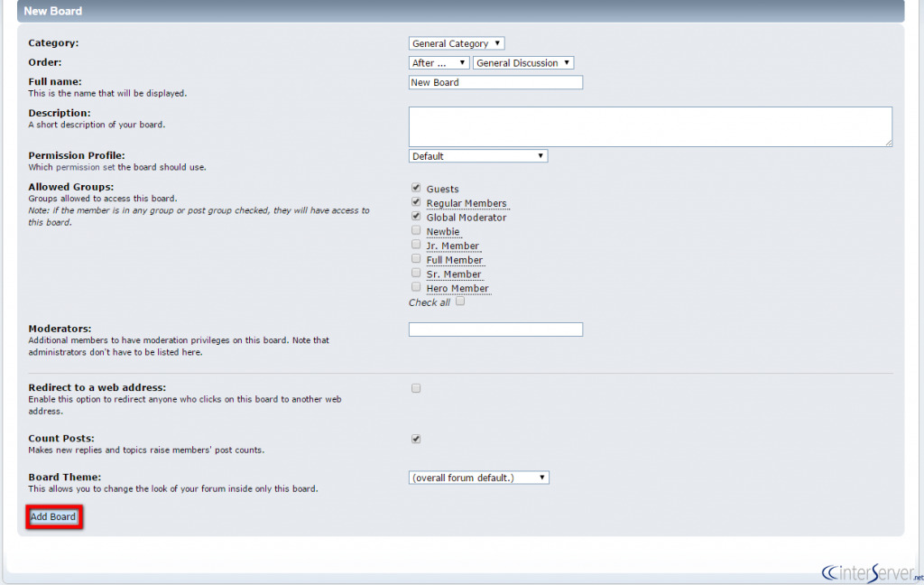924x585 pixels.
Task: Click the 'Moderators:' label
Action: click(x=60, y=329)
